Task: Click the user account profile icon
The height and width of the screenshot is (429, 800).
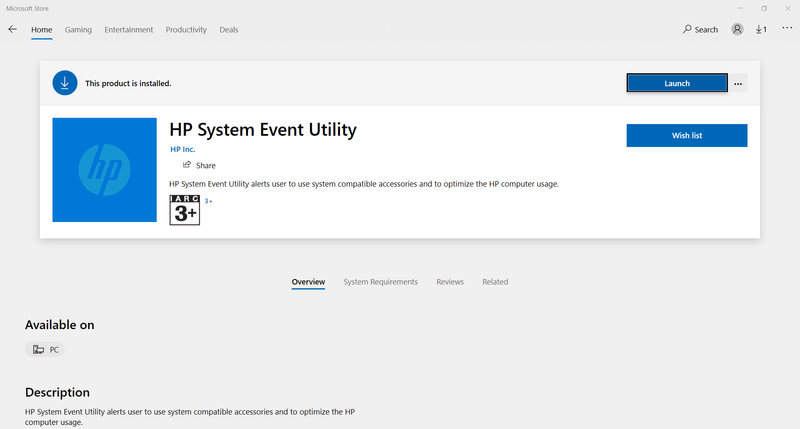Action: 738,30
